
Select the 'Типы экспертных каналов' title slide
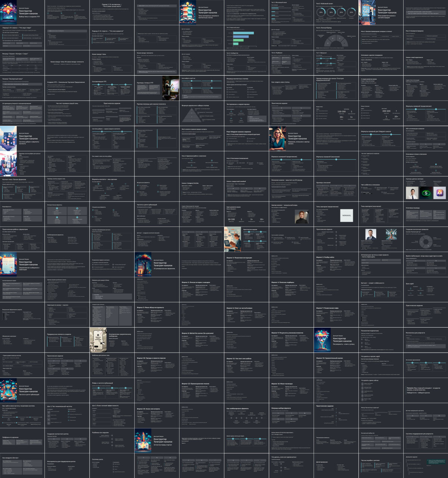coord(202,12)
